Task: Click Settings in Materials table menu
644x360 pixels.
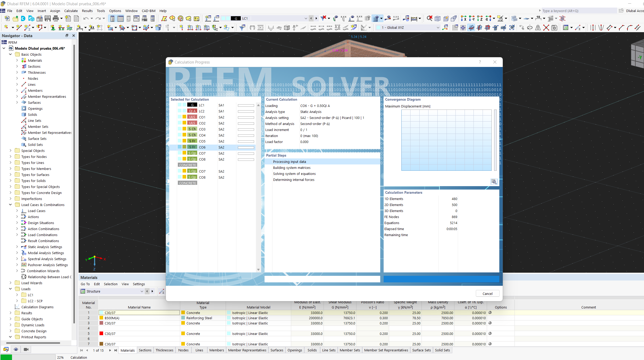Action: [139, 284]
